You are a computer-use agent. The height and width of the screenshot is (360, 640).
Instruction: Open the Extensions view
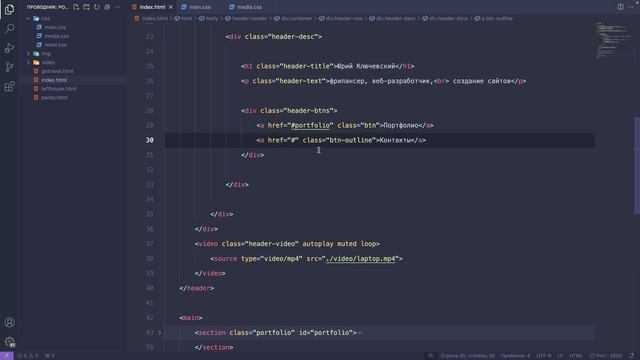pos(9,86)
